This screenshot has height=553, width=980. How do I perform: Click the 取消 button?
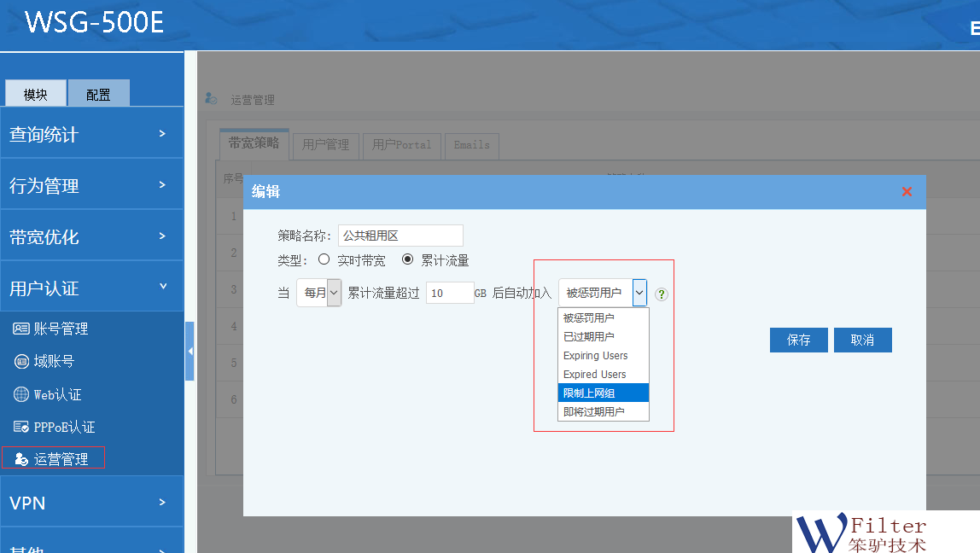coord(862,340)
